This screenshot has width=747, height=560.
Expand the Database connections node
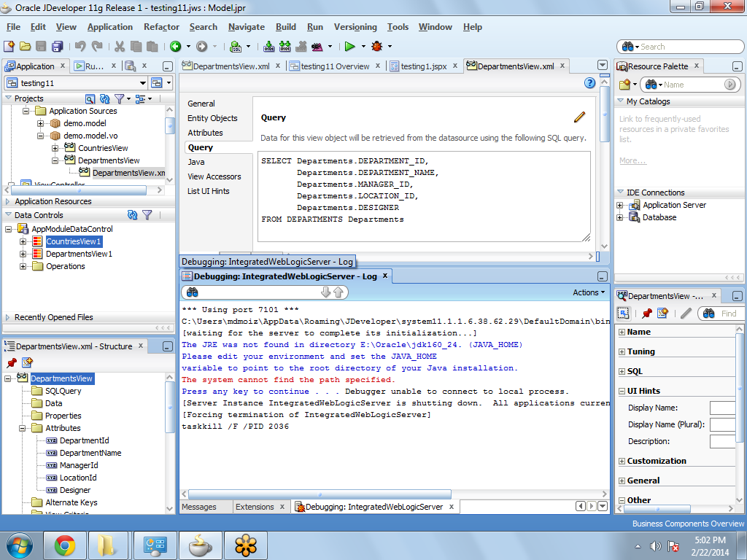coord(620,217)
